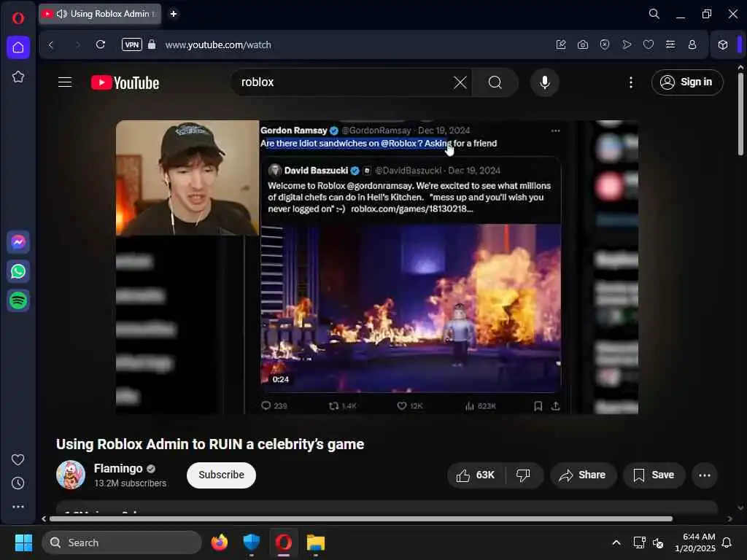
Task: Add page to bookmarks heart icon
Action: [649, 44]
